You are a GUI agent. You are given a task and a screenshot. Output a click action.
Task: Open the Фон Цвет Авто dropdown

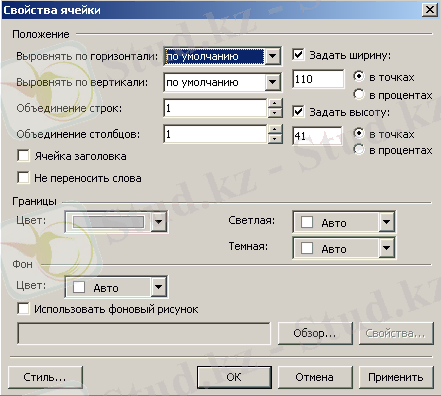[116, 287]
